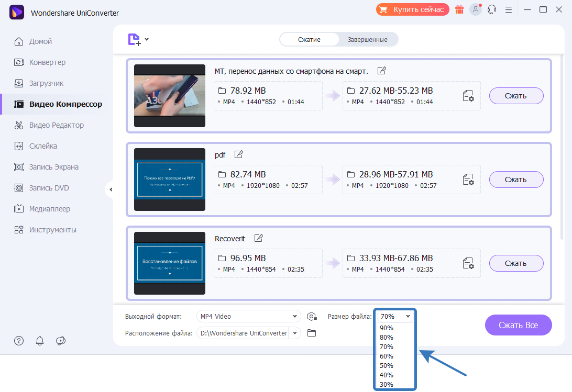This screenshot has height=392, width=572.
Task: Switch to Сжатие tab
Action: click(x=310, y=39)
